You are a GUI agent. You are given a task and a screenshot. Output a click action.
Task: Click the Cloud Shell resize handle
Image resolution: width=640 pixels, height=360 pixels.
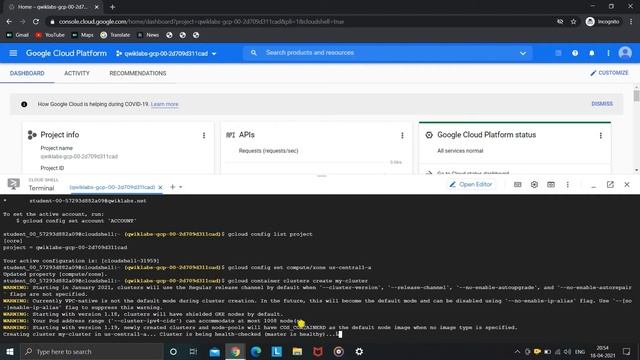click(322, 176)
